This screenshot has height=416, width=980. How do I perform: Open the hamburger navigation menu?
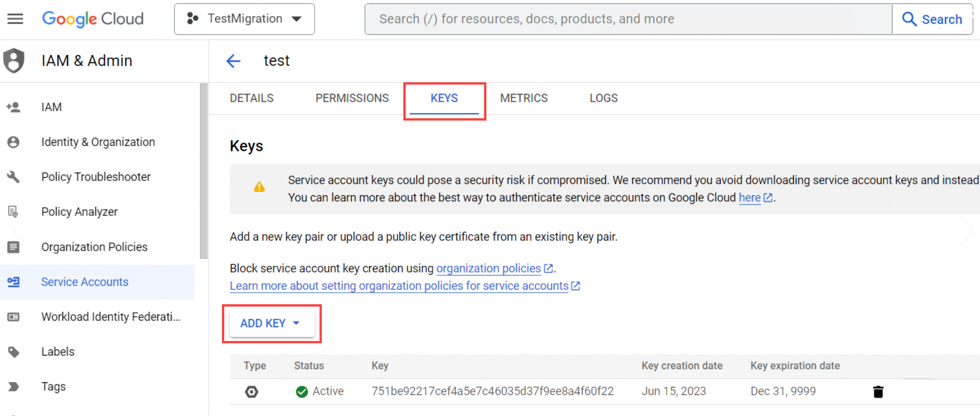(x=15, y=19)
